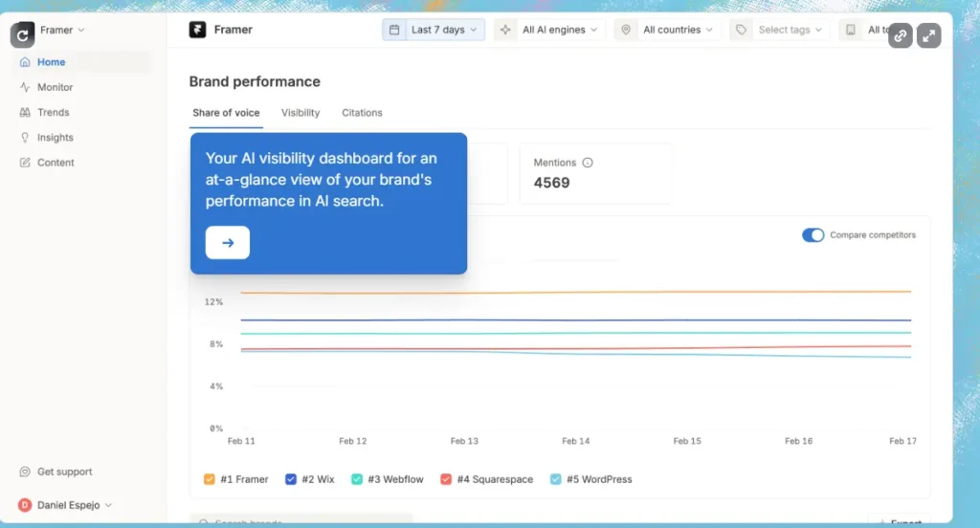The width and height of the screenshot is (980, 528).
Task: Click the calendar icon in date filter
Action: click(x=394, y=30)
